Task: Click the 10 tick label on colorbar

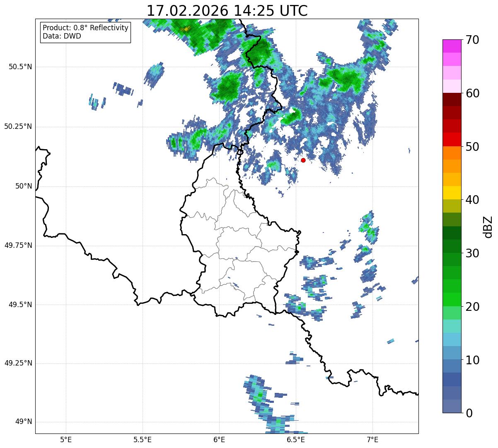Action: [x=472, y=360]
